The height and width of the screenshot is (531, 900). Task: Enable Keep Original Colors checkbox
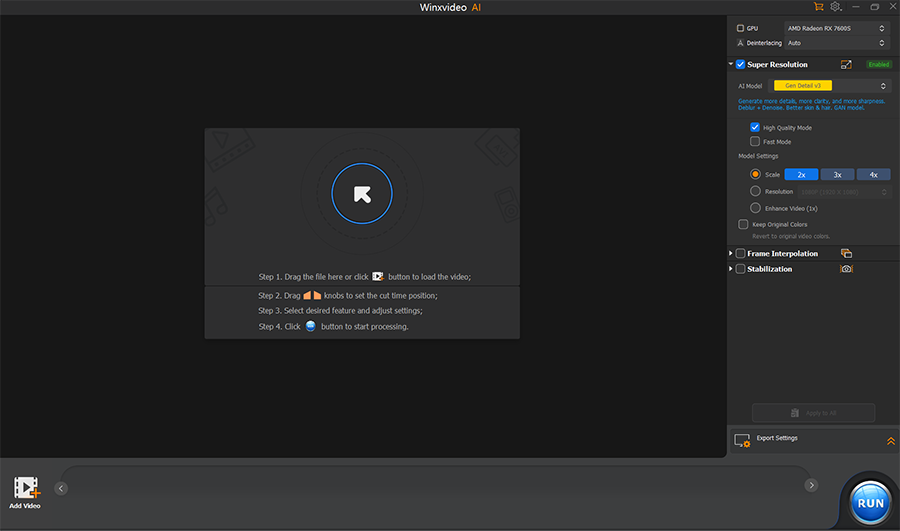(x=743, y=224)
